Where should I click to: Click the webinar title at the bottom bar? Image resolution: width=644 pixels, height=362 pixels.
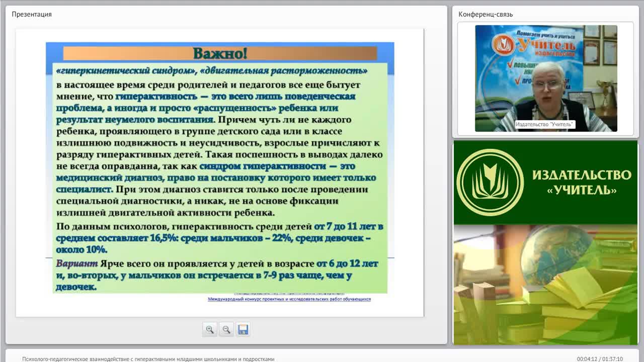pos(148,359)
